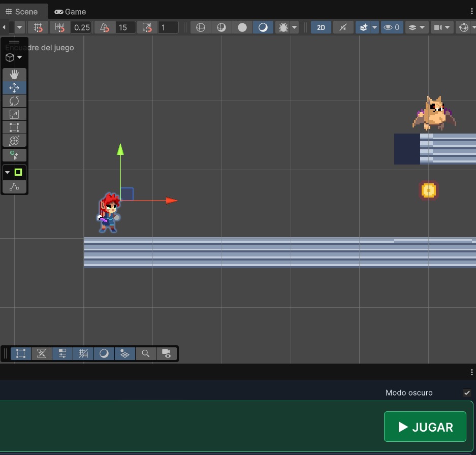Screen dimensions: 476x455
Task: Click the magnifier search icon in bottom overlay
Action: click(146, 353)
